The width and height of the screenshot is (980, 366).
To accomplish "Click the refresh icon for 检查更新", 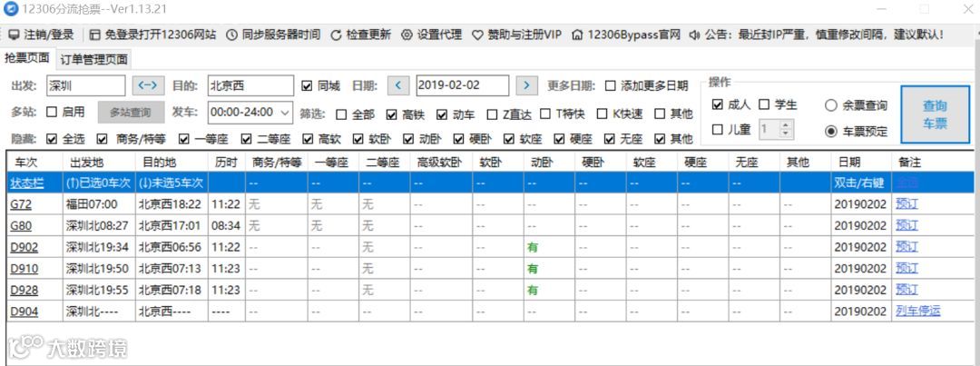I will click(336, 35).
